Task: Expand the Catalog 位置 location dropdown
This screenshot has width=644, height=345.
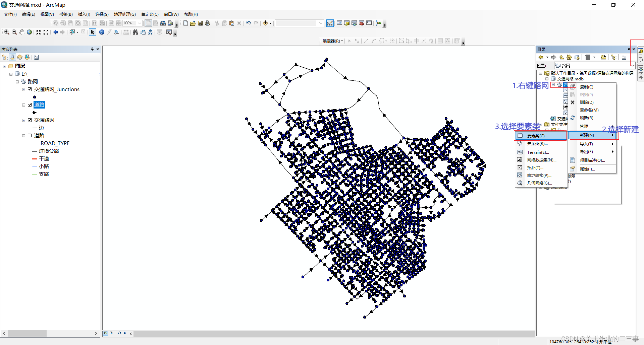Action: pos(633,65)
